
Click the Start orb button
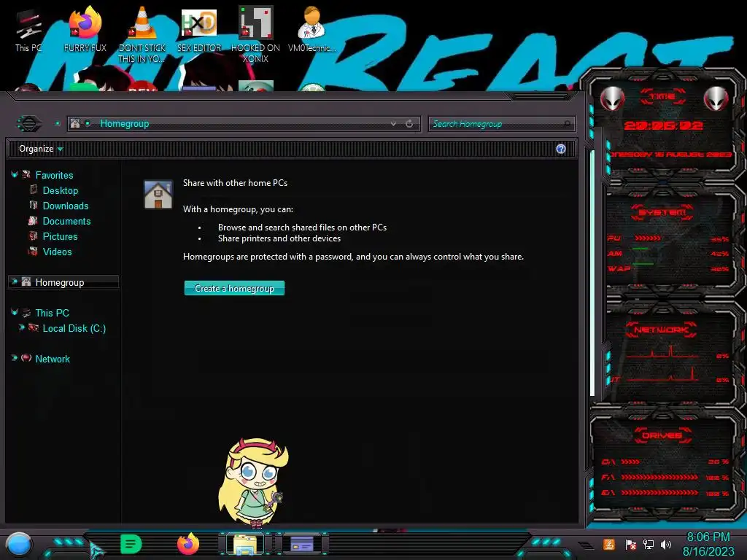tap(19, 544)
